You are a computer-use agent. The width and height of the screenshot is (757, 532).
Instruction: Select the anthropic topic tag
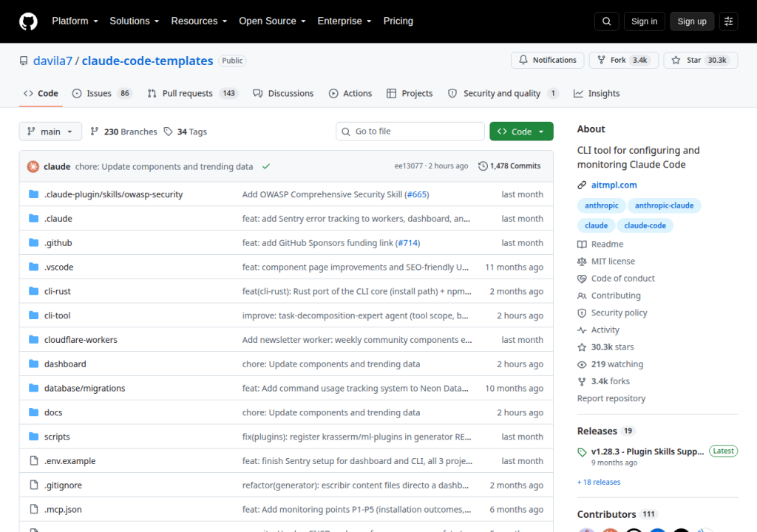601,205
